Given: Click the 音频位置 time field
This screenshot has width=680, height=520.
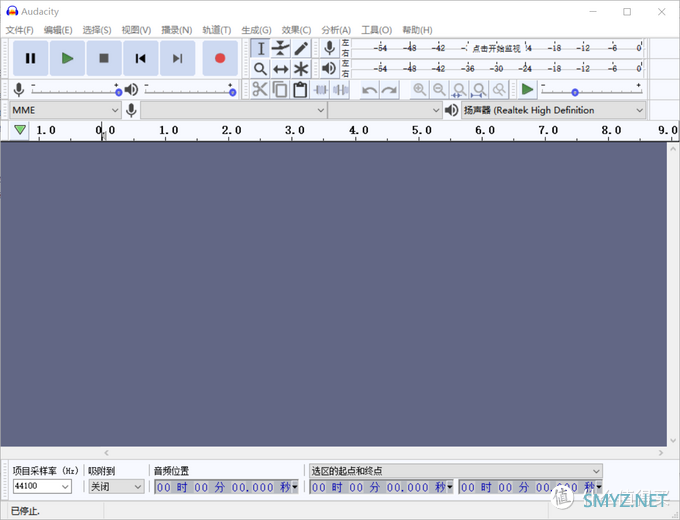Looking at the screenshot, I should [226, 487].
